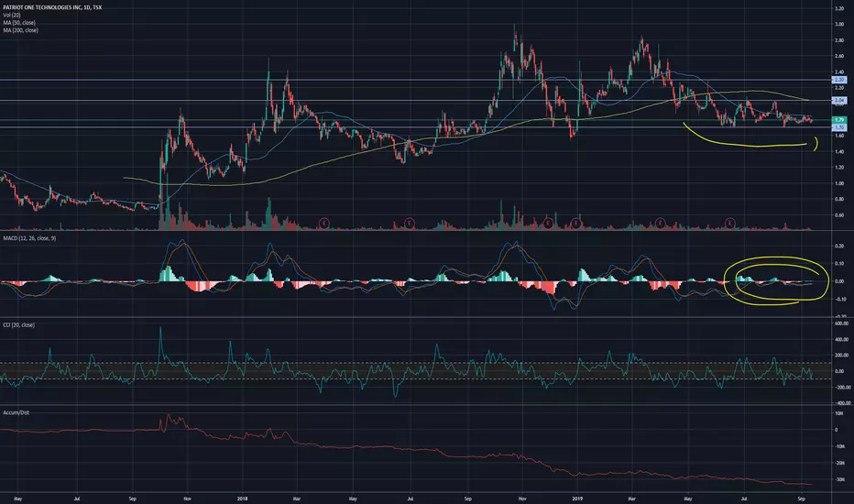854x504 pixels.
Task: Click the MACD (12, 26, close, 9) label
Action: (x=29, y=238)
